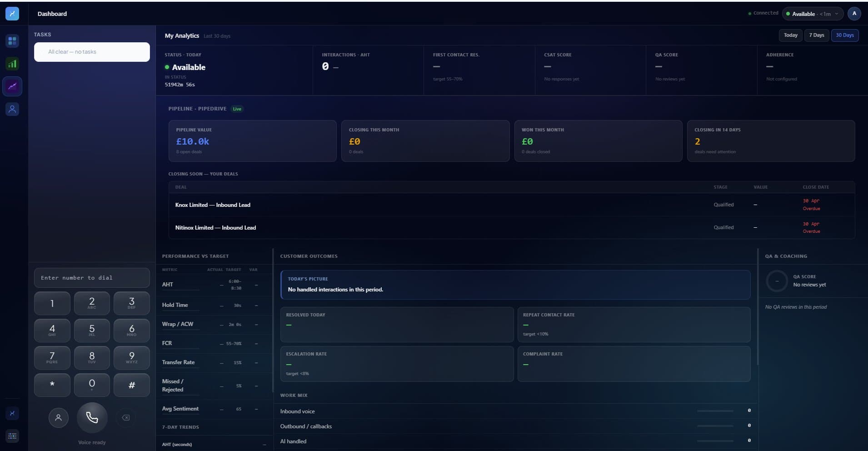Tap dial pad key 1
The height and width of the screenshot is (451, 868).
point(52,303)
